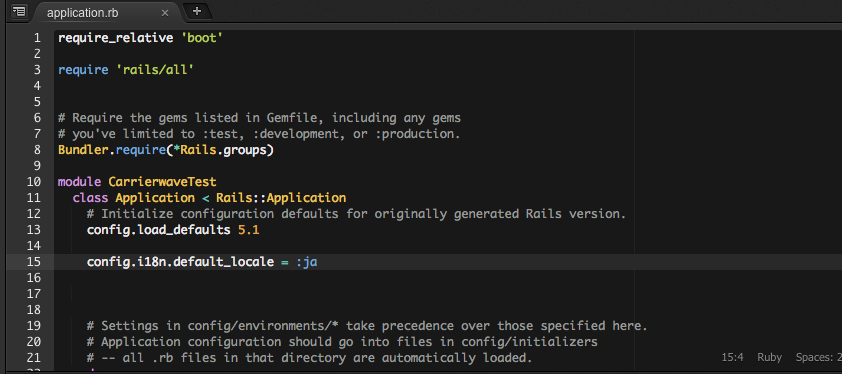Screen dimensions: 842x374
Task: Click line number 10 in gutter
Action: pos(33,182)
